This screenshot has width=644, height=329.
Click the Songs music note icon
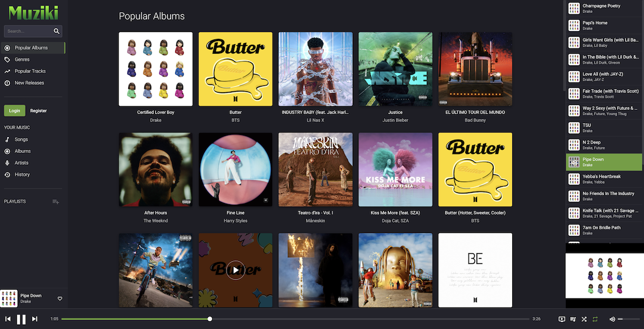click(7, 139)
